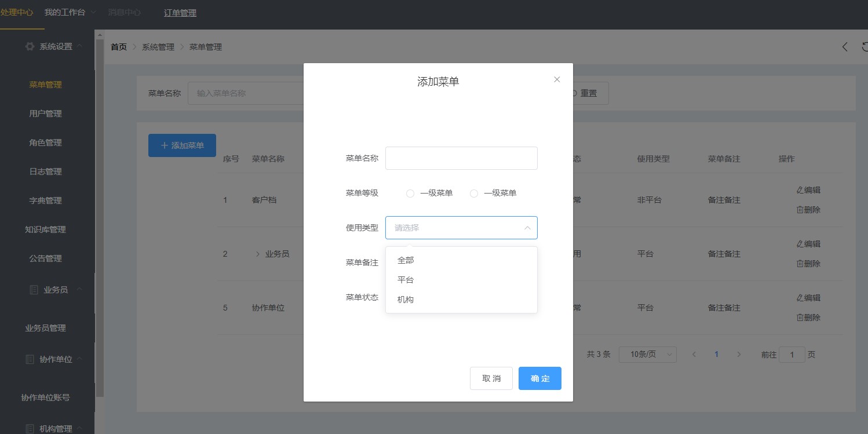The height and width of the screenshot is (434, 868).
Task: Close the 添加菜单 dialog with X icon
Action: pyautogui.click(x=557, y=79)
